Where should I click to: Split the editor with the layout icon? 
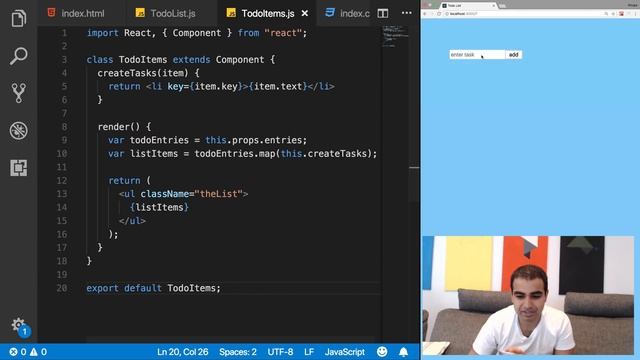coord(382,13)
